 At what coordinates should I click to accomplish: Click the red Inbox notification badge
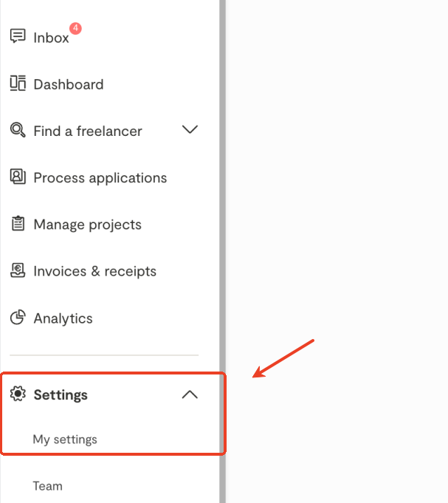pyautogui.click(x=75, y=29)
